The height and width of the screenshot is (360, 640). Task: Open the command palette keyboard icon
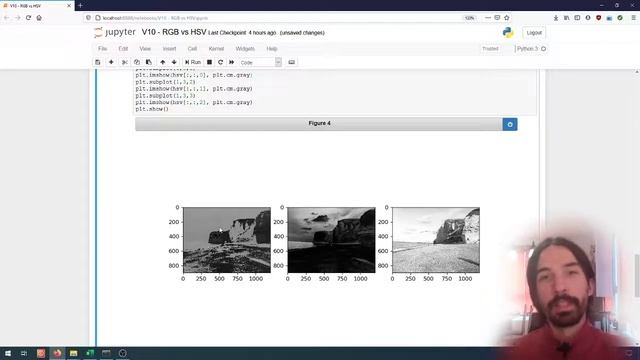pos(291,62)
